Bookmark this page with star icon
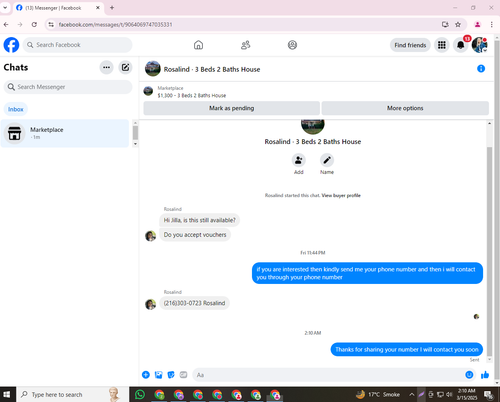Screen dimensions: 500x402 tap(458, 24)
